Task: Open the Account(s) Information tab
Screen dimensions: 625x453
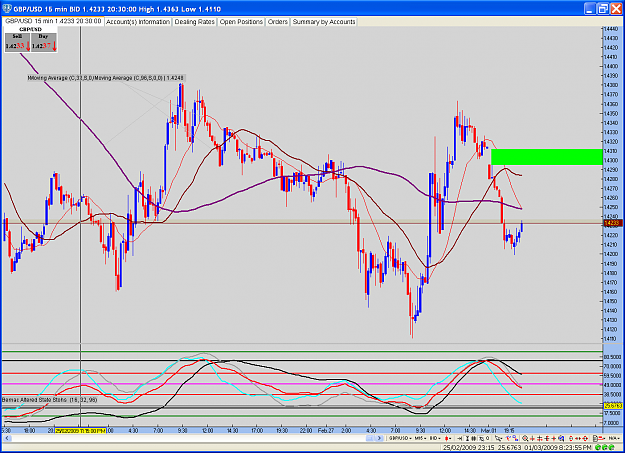Action: pos(138,22)
